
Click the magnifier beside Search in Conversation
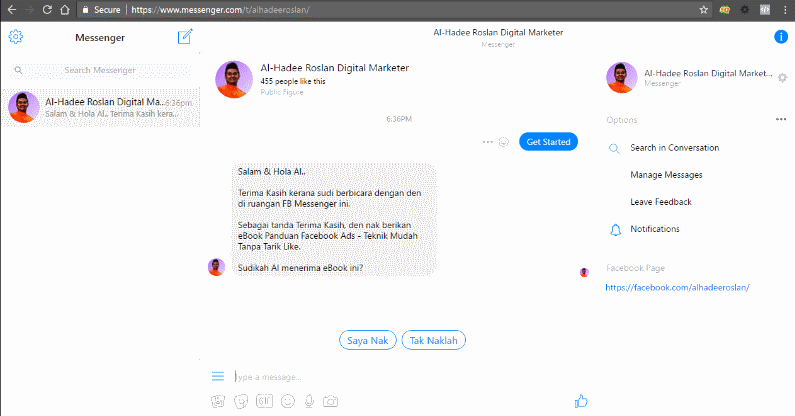click(x=614, y=149)
